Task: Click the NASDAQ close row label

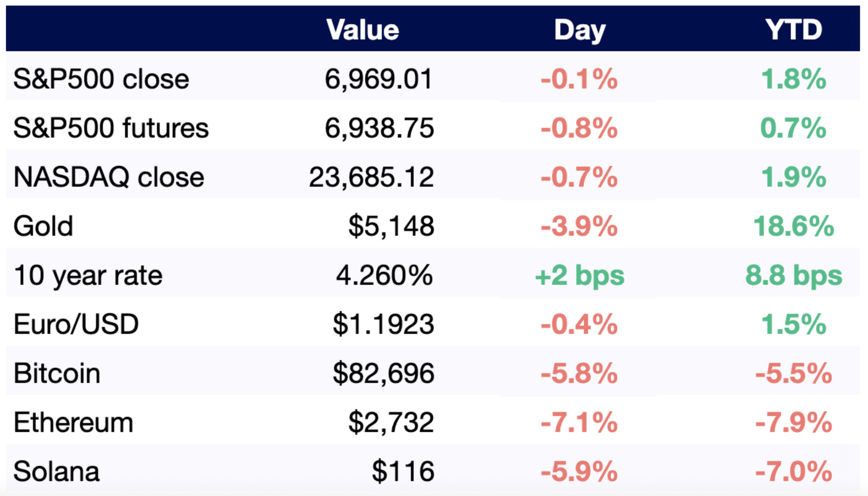Action: (x=109, y=177)
